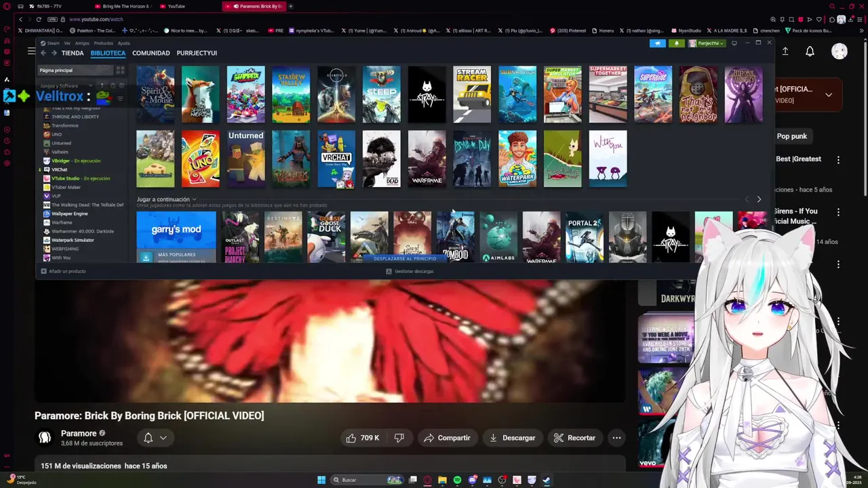This screenshot has height=488, width=868.
Task: Select THRONE AND LIBERTY in the library list
Action: tap(75, 117)
